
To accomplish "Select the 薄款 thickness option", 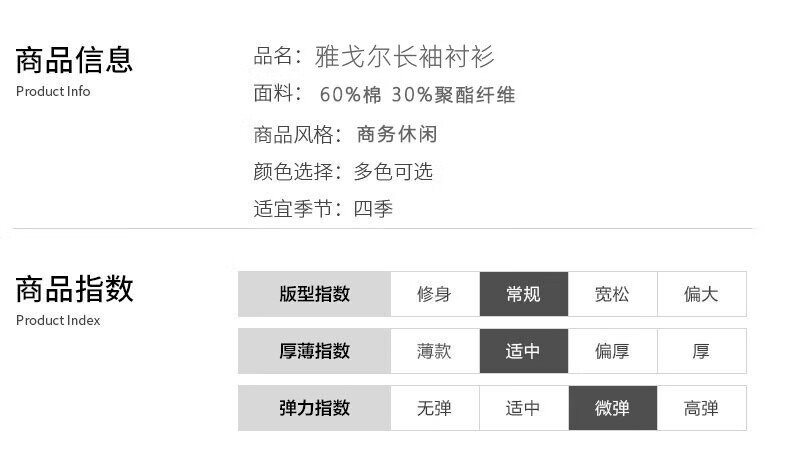I will [435, 351].
